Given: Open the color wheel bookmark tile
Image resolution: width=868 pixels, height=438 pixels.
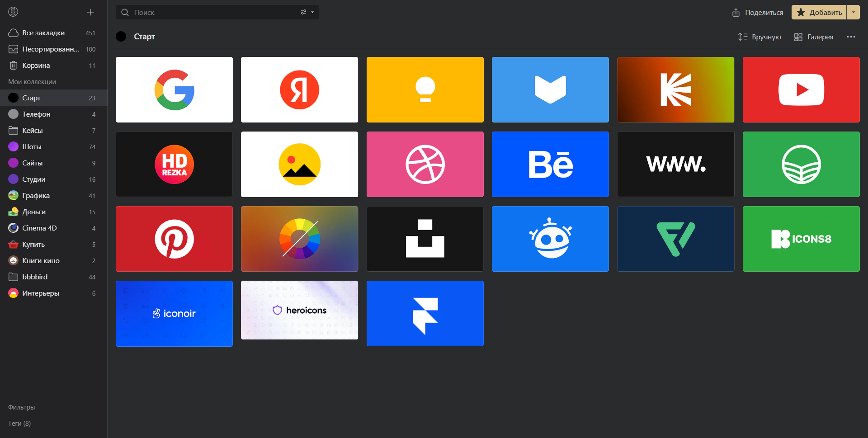Looking at the screenshot, I should tap(299, 239).
